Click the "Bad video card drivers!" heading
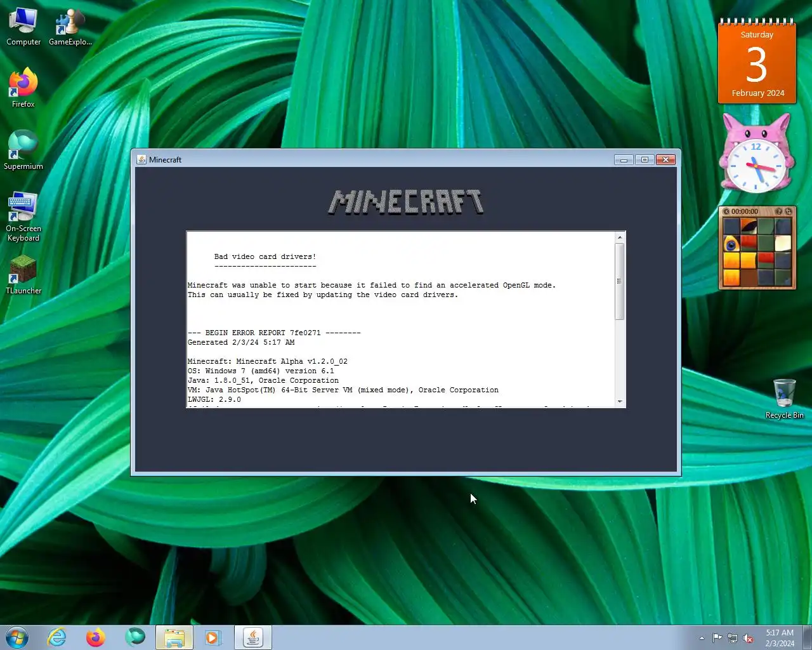This screenshot has height=650, width=812. pyautogui.click(x=265, y=256)
